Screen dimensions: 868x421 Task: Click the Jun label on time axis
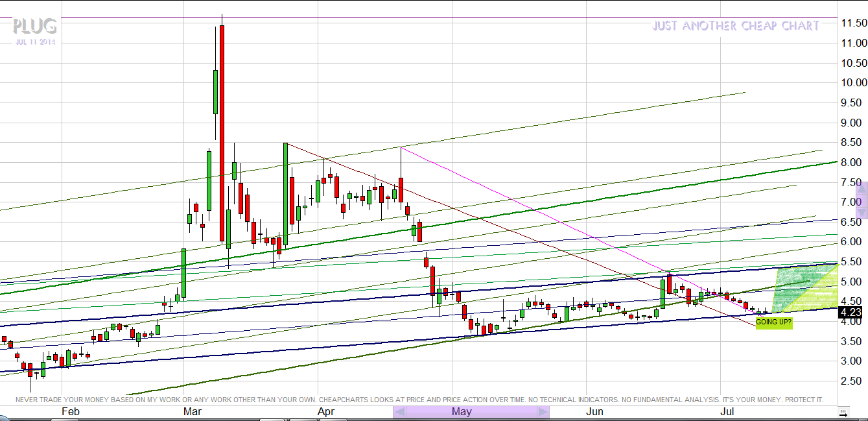pyautogui.click(x=594, y=412)
